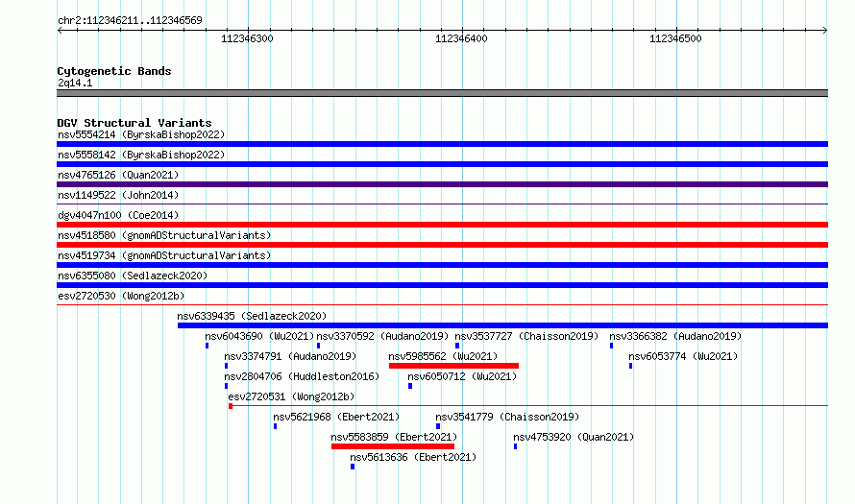This screenshot has height=504, width=855.
Task: Click the red bar under dgv4047n100
Action: tap(442, 225)
